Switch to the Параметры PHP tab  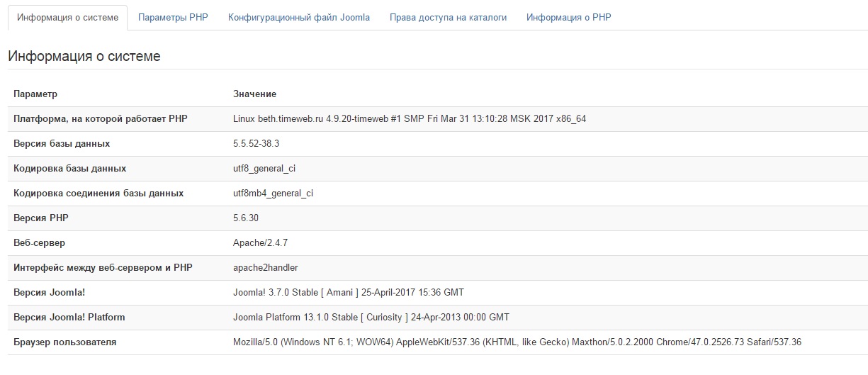(173, 18)
